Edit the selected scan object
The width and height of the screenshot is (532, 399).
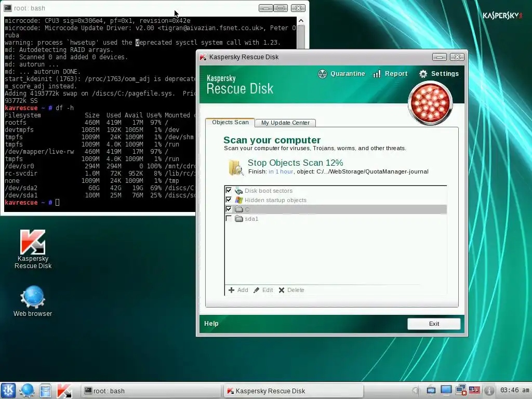(263, 290)
